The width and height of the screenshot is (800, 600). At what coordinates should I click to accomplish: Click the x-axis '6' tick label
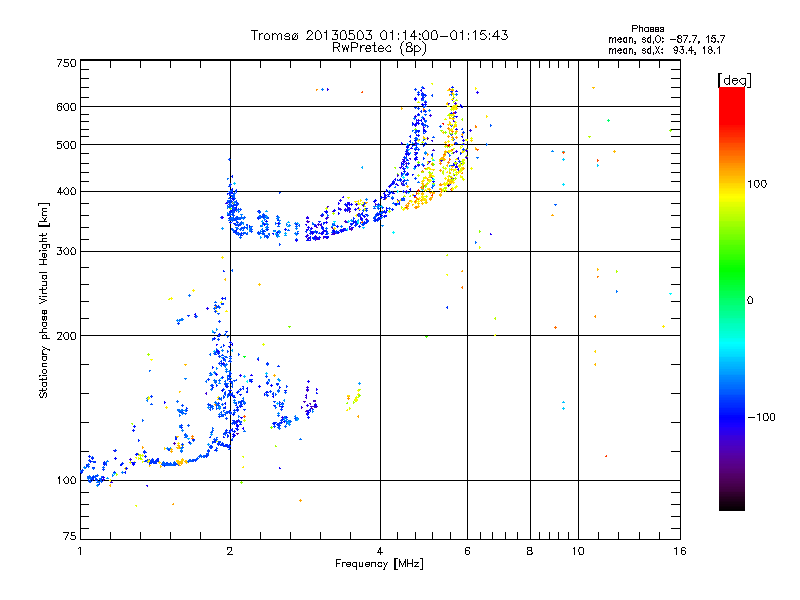tap(467, 551)
